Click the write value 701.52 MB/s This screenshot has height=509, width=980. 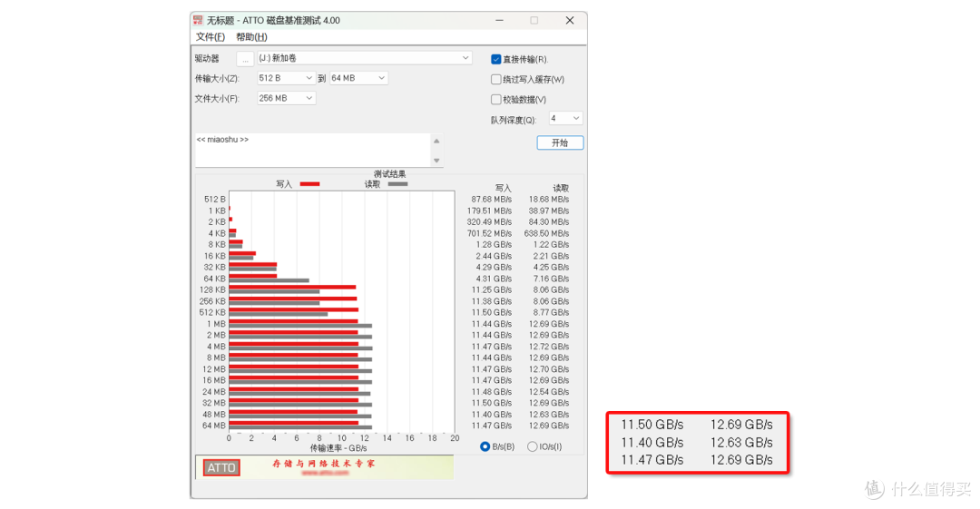point(489,233)
